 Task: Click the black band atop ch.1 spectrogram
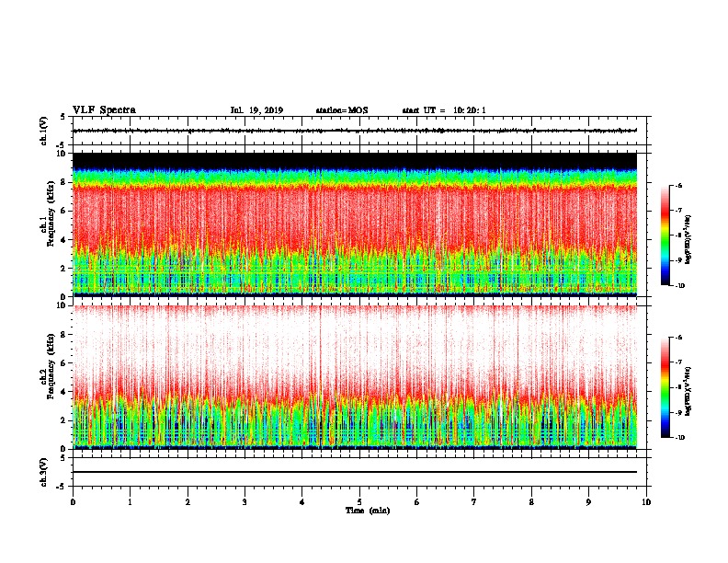point(354,161)
